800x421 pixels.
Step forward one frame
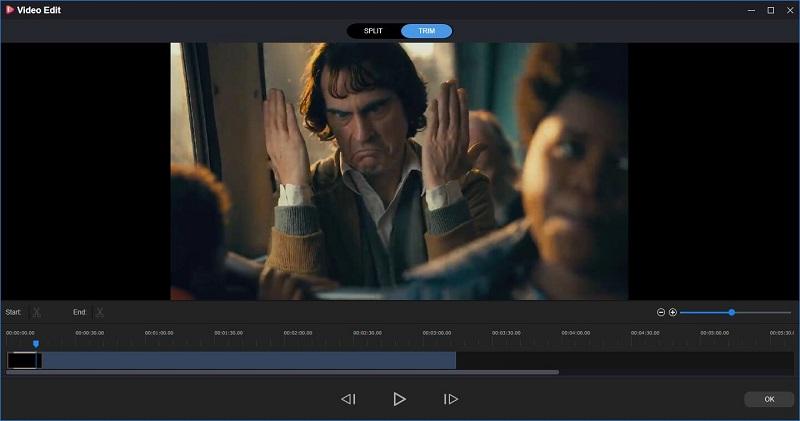tap(451, 399)
